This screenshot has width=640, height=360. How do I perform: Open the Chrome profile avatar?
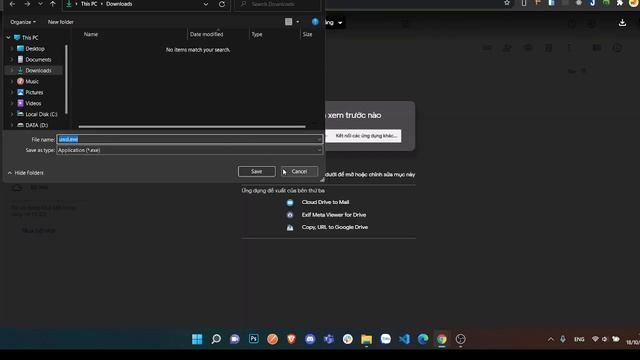tap(634, 3)
